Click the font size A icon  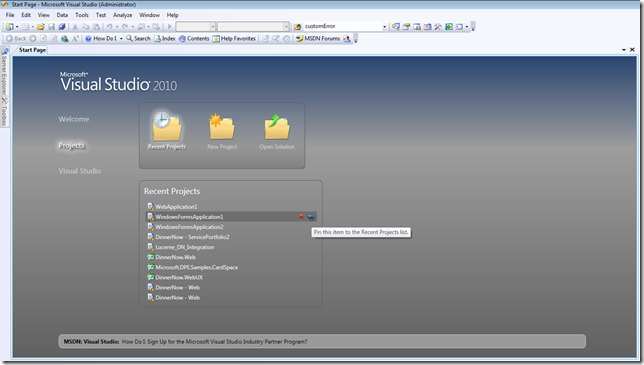point(75,39)
